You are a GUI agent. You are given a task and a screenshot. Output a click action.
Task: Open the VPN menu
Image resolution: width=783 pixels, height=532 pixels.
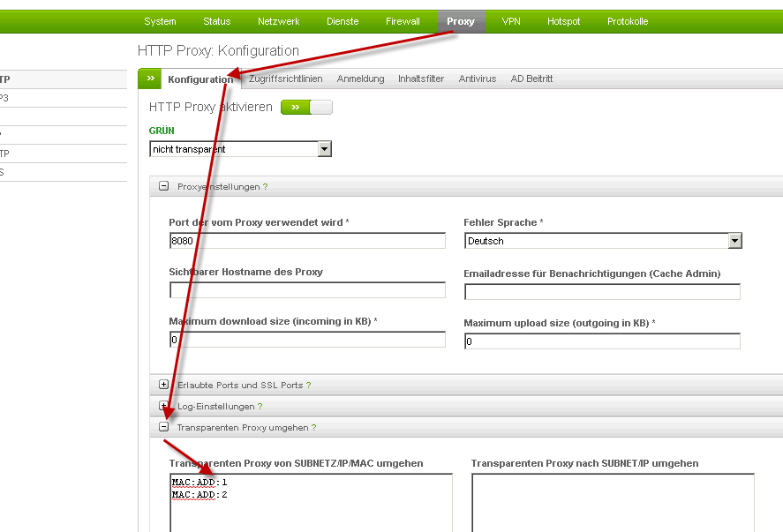click(x=511, y=21)
